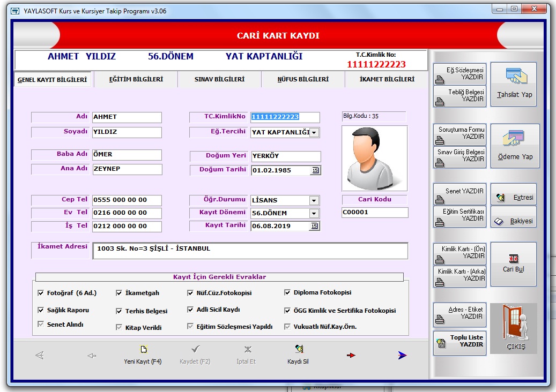The width and height of the screenshot is (556, 392).
Task: Click in the Cep Tel field
Action: pos(127,200)
